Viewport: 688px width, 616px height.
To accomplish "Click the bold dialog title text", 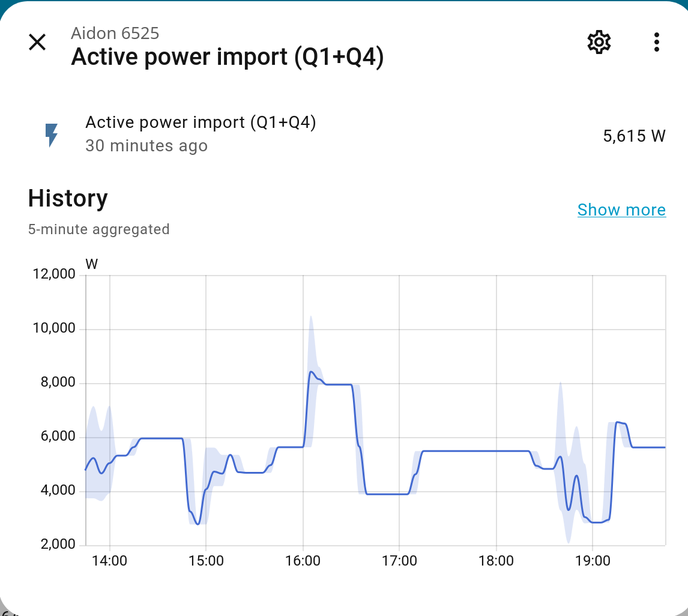I will pyautogui.click(x=227, y=58).
